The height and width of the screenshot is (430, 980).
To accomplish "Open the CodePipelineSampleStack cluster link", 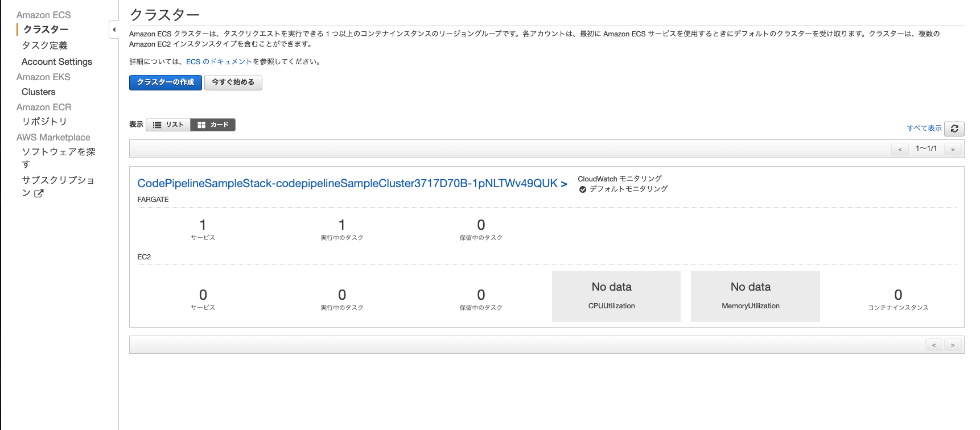I will point(352,183).
